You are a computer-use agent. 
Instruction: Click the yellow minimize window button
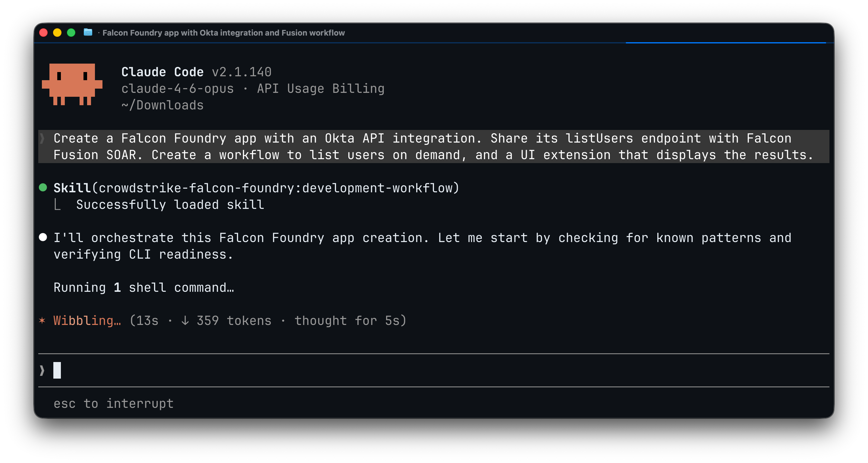click(x=57, y=33)
